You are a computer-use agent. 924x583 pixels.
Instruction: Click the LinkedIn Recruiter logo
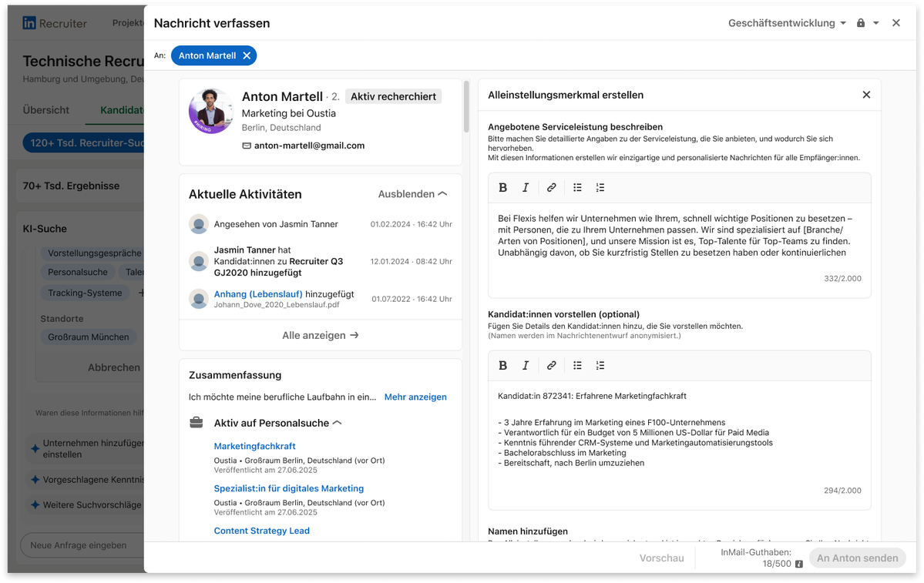(54, 23)
